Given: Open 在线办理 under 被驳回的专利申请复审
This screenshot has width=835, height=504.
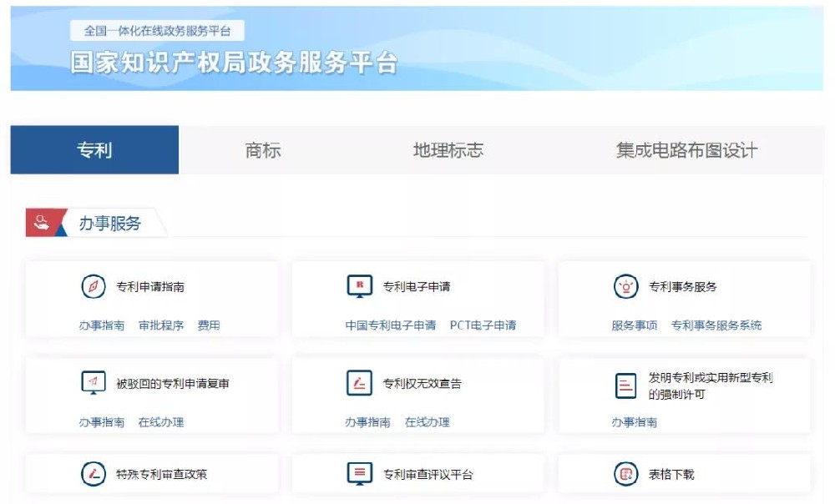Looking at the screenshot, I should (161, 422).
